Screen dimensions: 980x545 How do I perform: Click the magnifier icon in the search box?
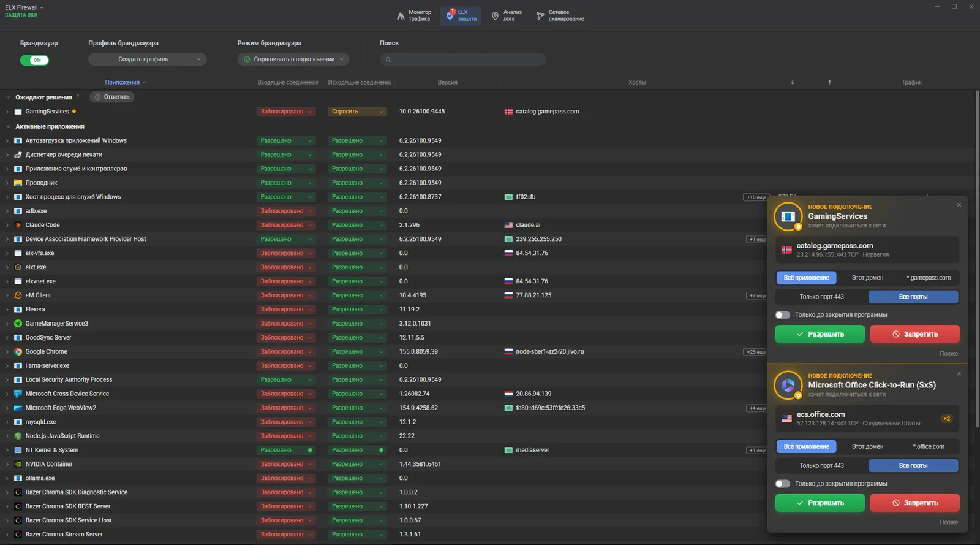(x=388, y=59)
